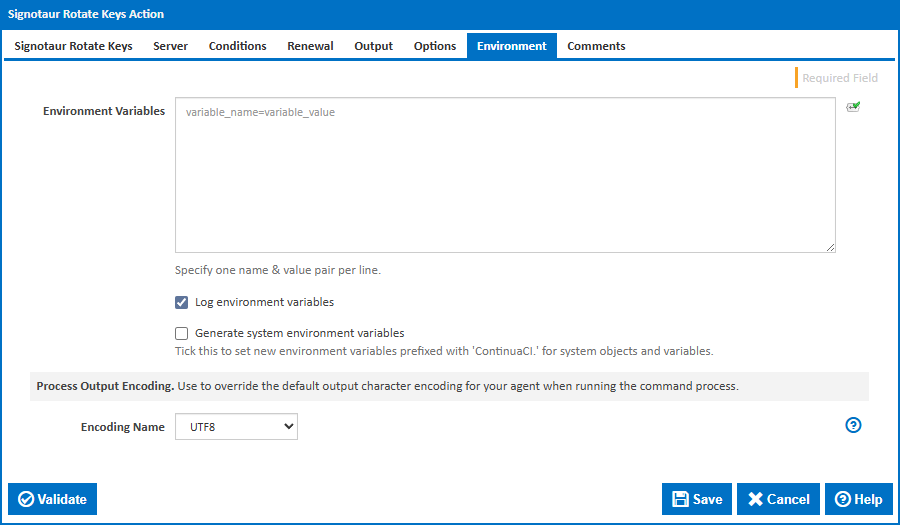This screenshot has width=900, height=525.
Task: Click the textarea resize handle corner
Action: pyautogui.click(x=830, y=247)
